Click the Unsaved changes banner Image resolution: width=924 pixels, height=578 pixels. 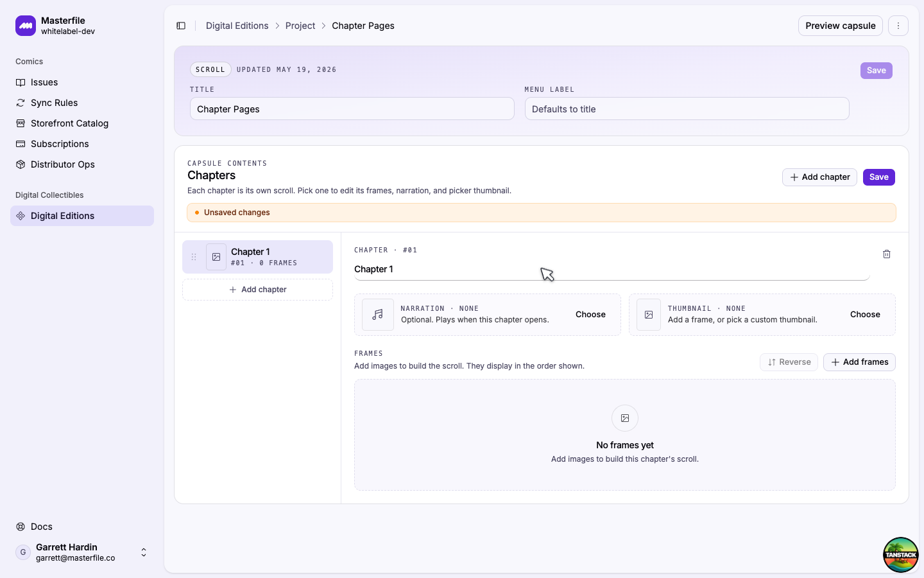click(542, 213)
